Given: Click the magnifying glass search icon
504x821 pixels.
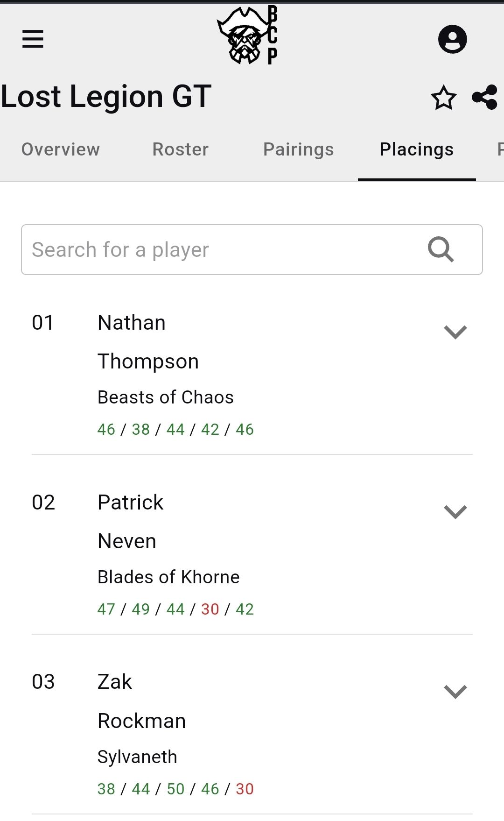Looking at the screenshot, I should tap(441, 249).
